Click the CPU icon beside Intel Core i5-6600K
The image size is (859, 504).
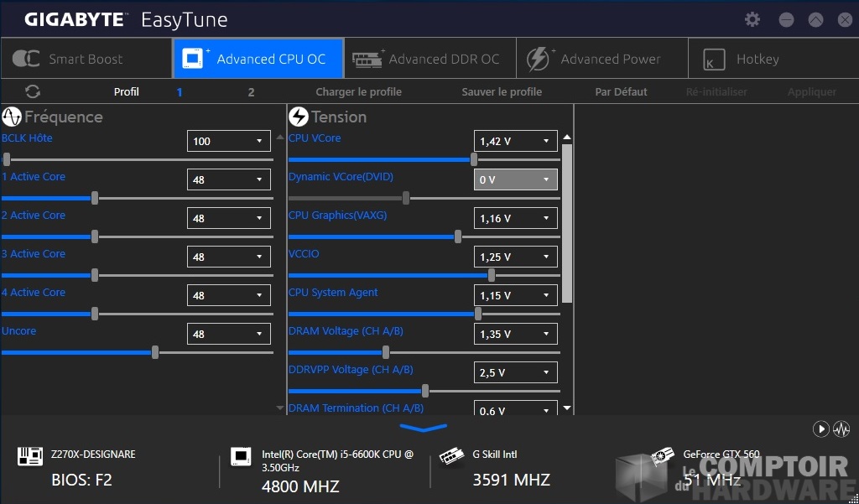pyautogui.click(x=241, y=456)
